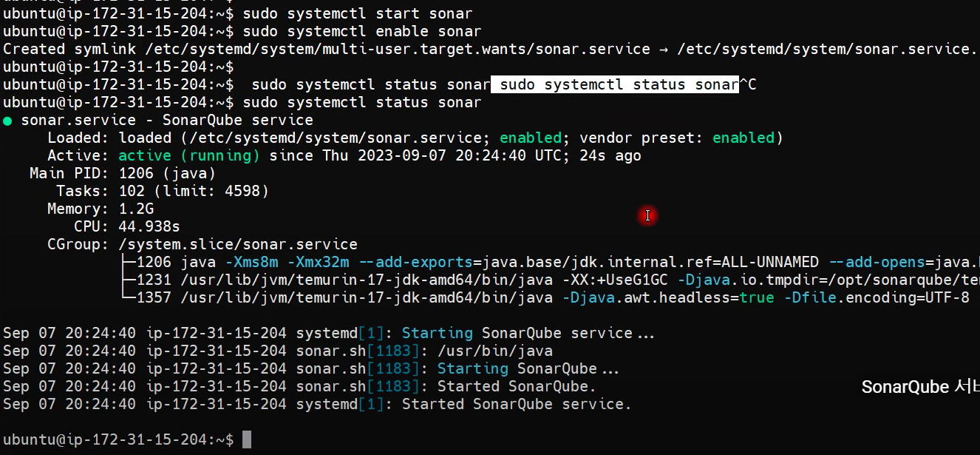Image resolution: width=980 pixels, height=455 pixels.
Task: Click log line 'Started SonarQube.'
Action: point(299,386)
